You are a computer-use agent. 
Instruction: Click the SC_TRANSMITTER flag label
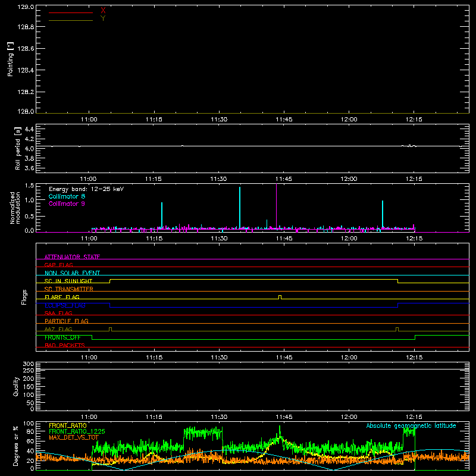[x=69, y=289]
